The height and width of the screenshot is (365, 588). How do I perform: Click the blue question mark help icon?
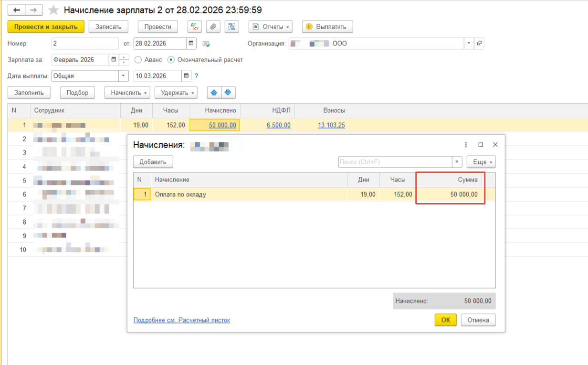coord(196,76)
